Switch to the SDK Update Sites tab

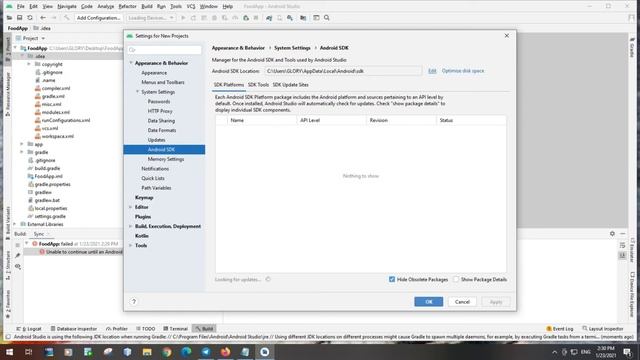click(291, 84)
